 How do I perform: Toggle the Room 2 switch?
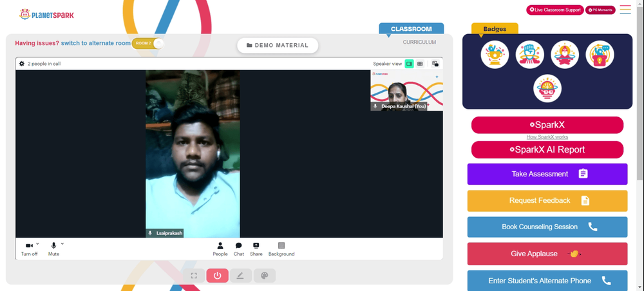147,43
